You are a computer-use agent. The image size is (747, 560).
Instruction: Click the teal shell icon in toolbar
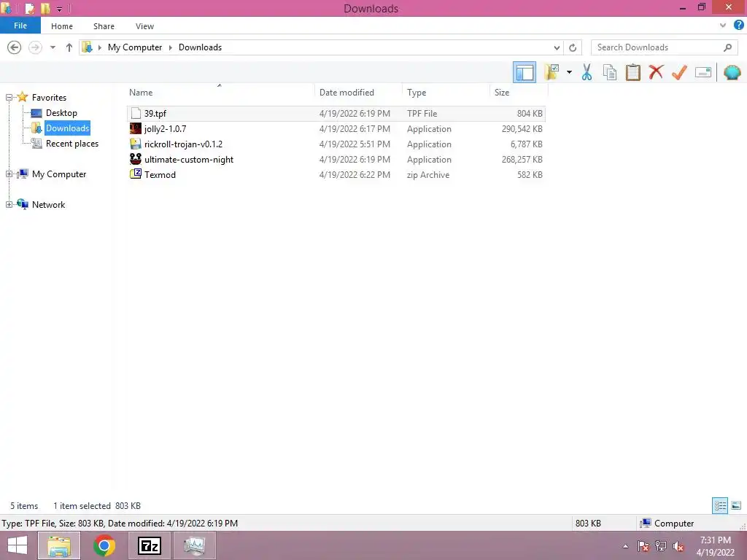pos(732,72)
